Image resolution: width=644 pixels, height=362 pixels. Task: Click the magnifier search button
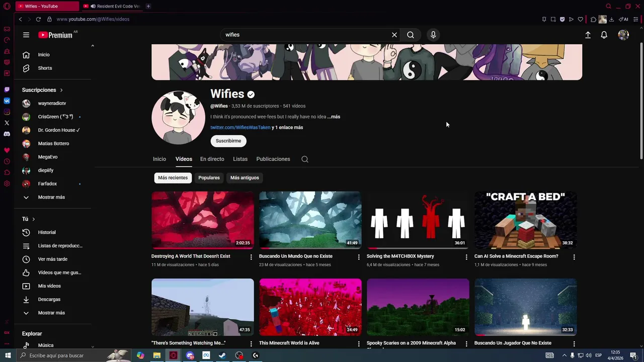pos(411,35)
